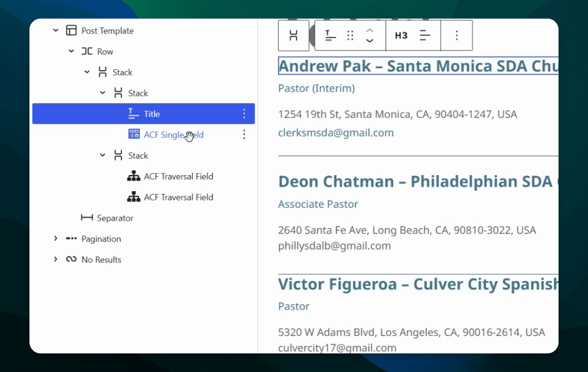Click the Separator block icon
The width and height of the screenshot is (588, 372).
(87, 218)
